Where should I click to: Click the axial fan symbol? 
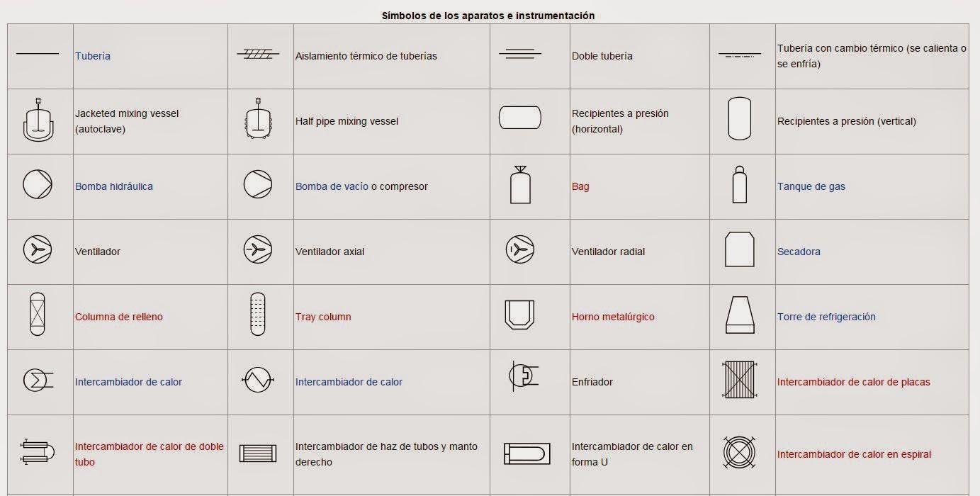click(258, 249)
